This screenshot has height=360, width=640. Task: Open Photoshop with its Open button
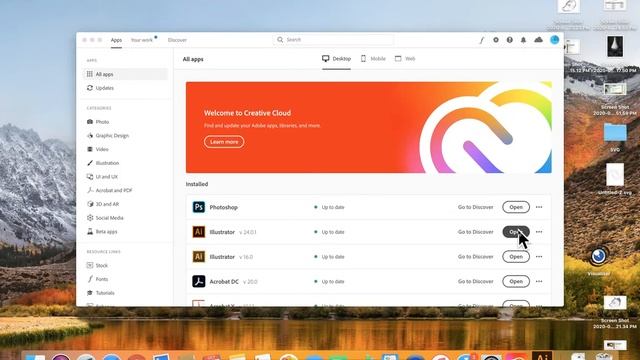(x=516, y=207)
